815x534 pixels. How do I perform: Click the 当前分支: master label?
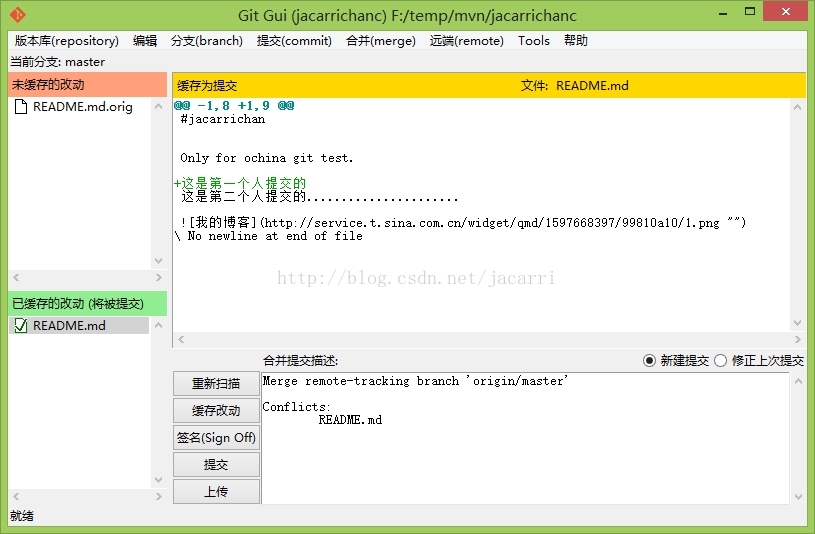(58, 62)
